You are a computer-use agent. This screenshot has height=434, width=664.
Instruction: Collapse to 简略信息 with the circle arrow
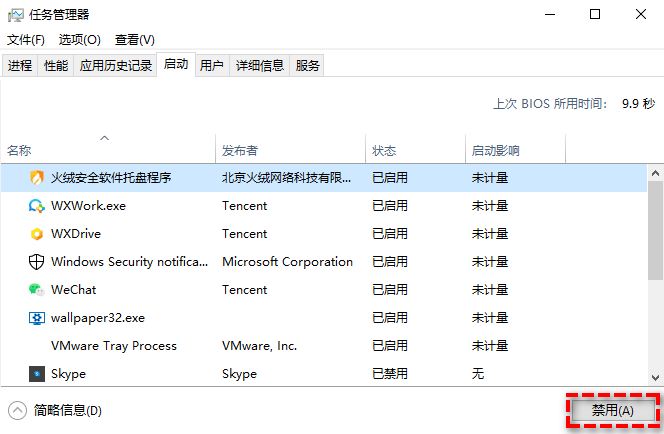pyautogui.click(x=17, y=410)
